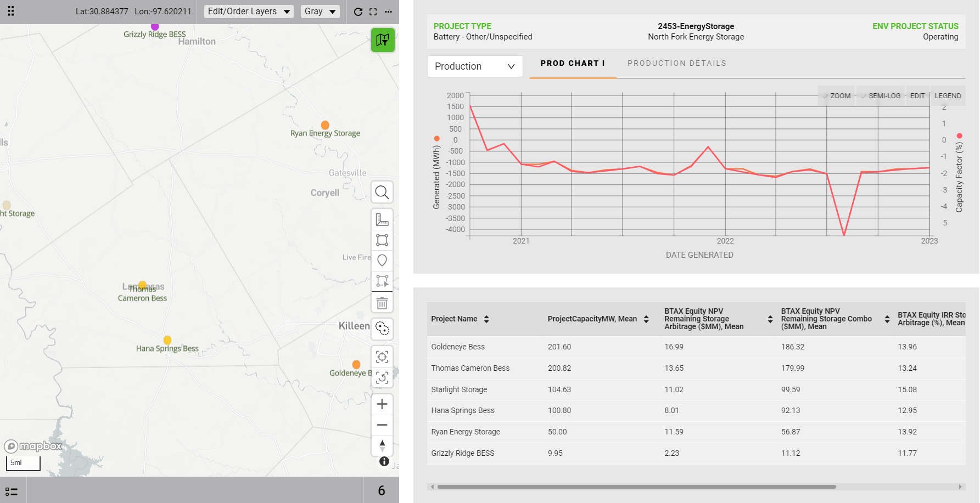Toggle the SEMI-LOG chart scale
Screen dimensions: 980x503
pyautogui.click(x=880, y=95)
